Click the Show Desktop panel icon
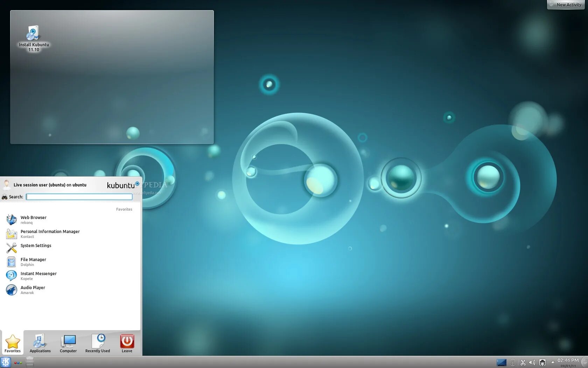The width and height of the screenshot is (588, 368). tap(502, 362)
